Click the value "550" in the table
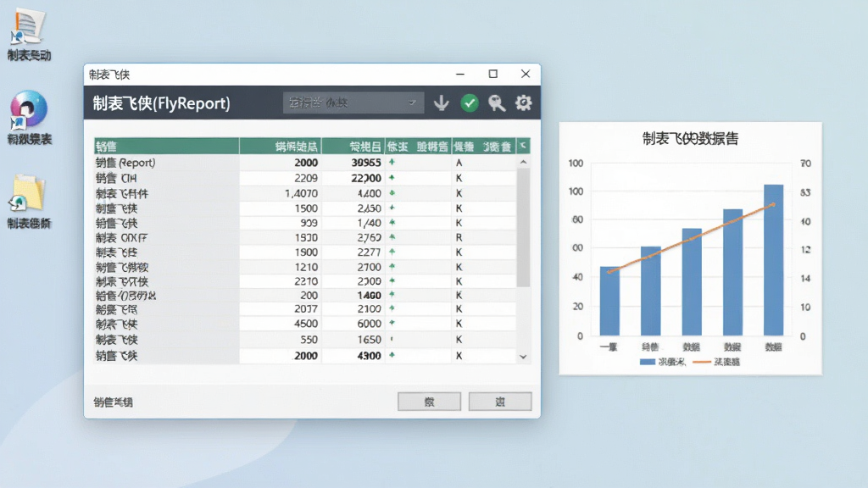 click(x=309, y=340)
